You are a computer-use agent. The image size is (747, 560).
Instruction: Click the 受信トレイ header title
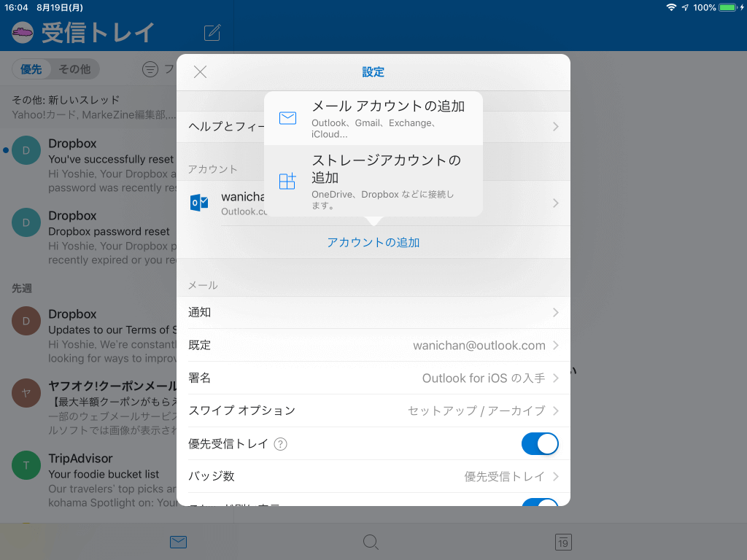(98, 32)
